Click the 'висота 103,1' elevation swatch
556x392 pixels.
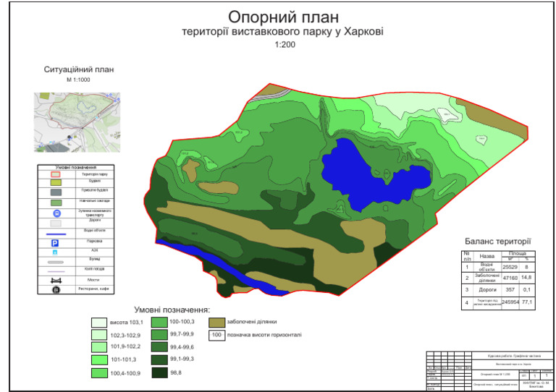point(99,323)
